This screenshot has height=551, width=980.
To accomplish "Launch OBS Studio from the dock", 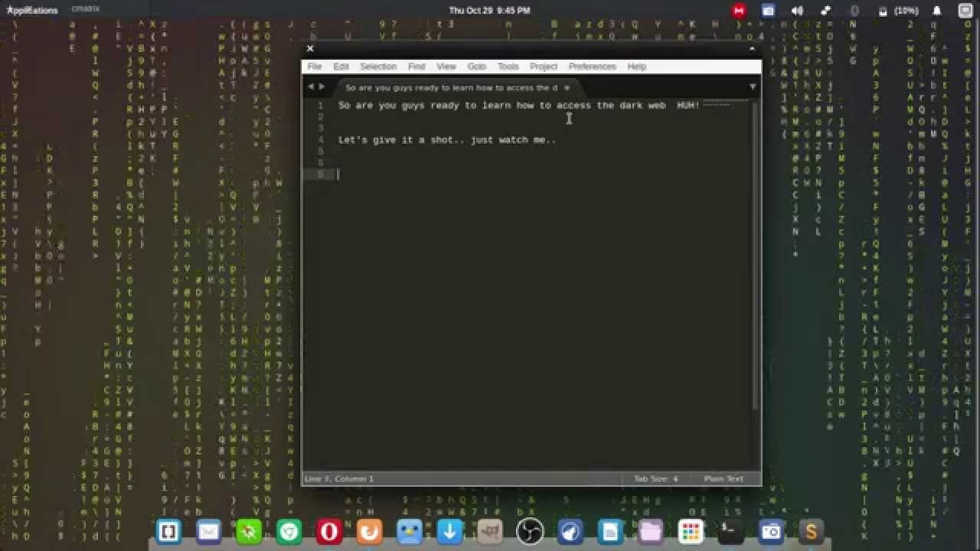I will tap(530, 530).
